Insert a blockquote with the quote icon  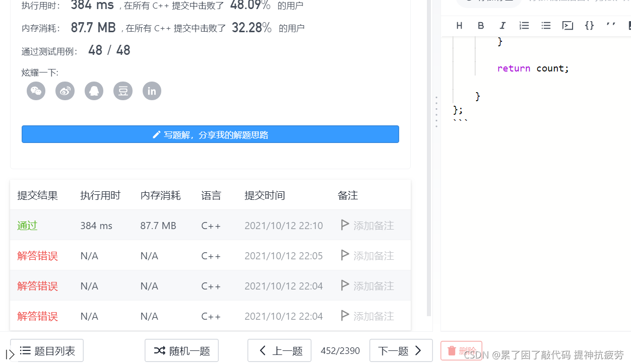point(611,25)
